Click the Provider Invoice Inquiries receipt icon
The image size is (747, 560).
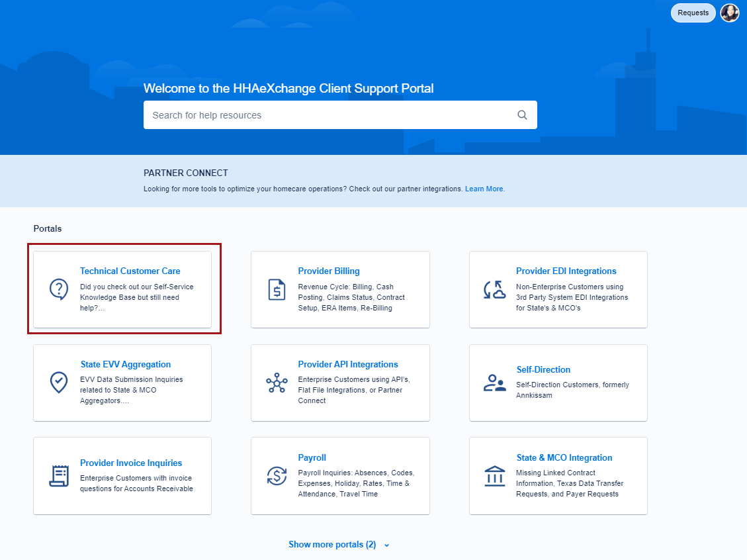point(59,476)
